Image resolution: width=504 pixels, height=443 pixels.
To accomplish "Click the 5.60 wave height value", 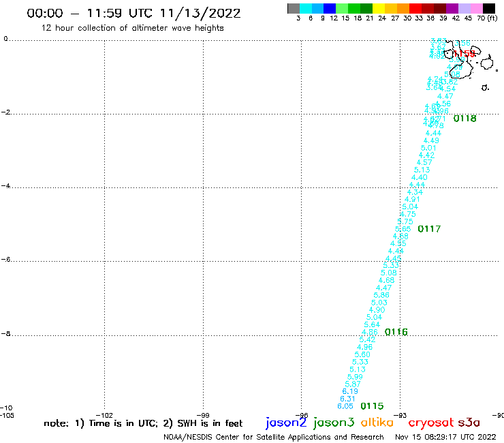I will tap(362, 354).
